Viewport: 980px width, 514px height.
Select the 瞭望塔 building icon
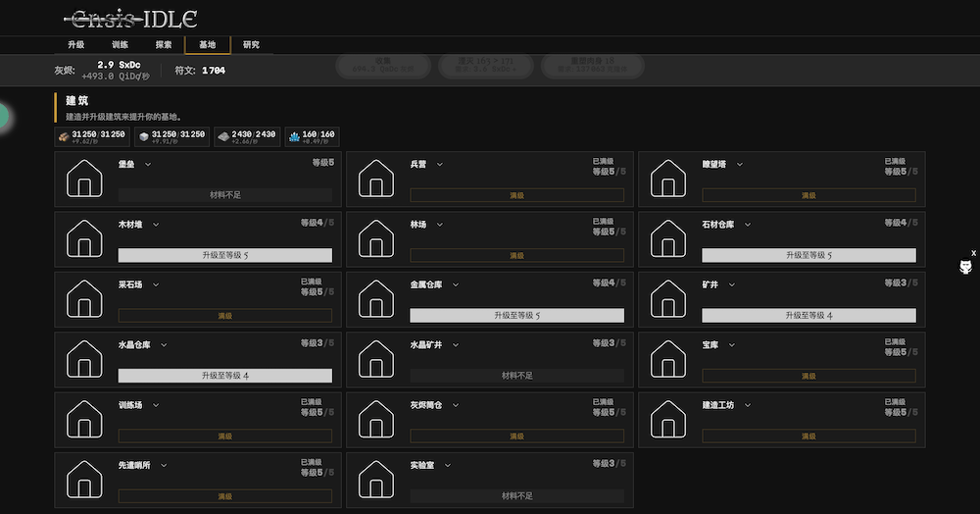click(x=668, y=180)
